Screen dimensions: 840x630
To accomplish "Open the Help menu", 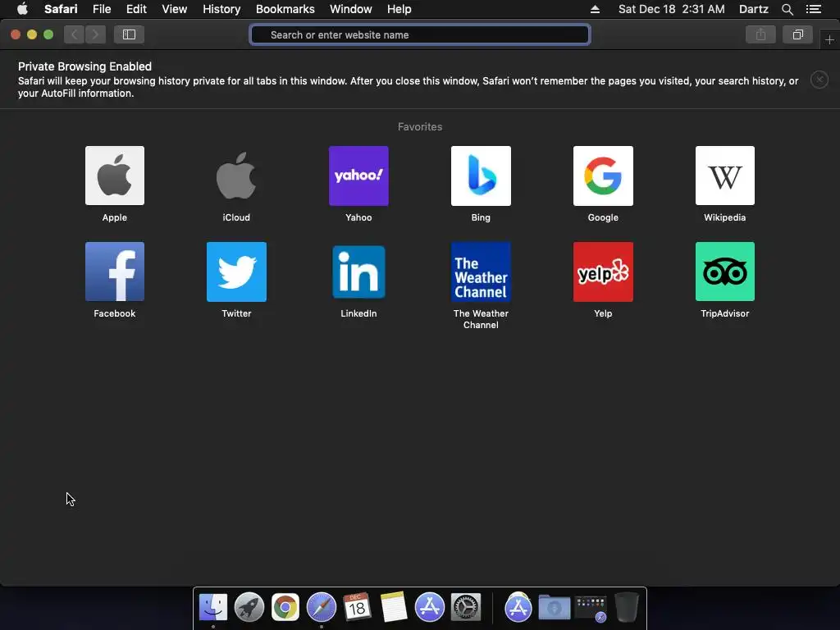I will (x=399, y=9).
